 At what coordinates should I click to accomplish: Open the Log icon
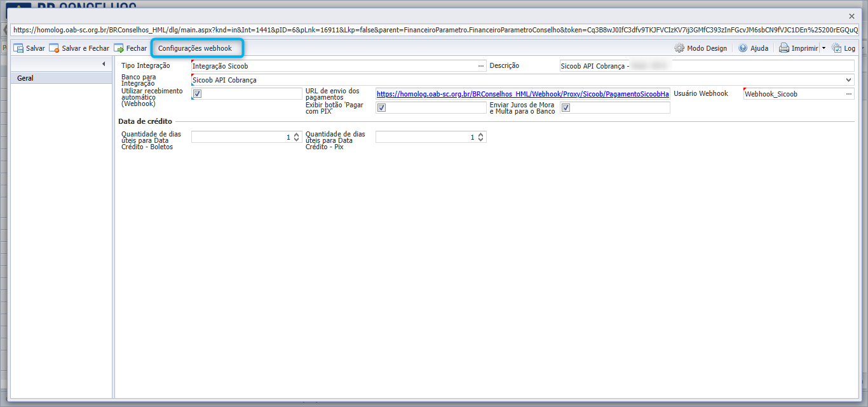(836, 48)
